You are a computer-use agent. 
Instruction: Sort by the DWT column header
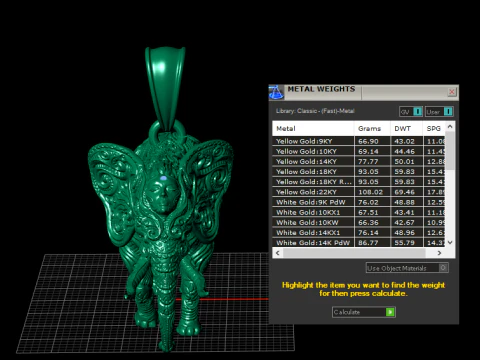tap(406, 129)
